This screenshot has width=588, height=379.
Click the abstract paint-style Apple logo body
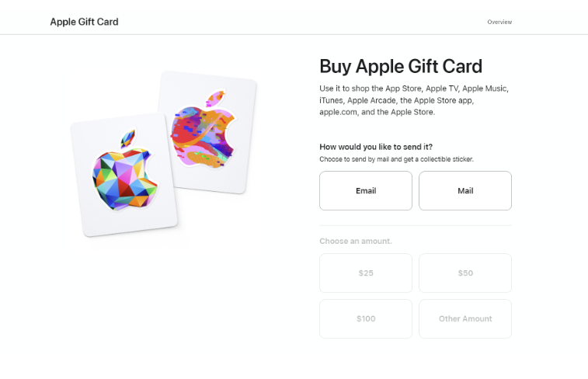[204, 136]
